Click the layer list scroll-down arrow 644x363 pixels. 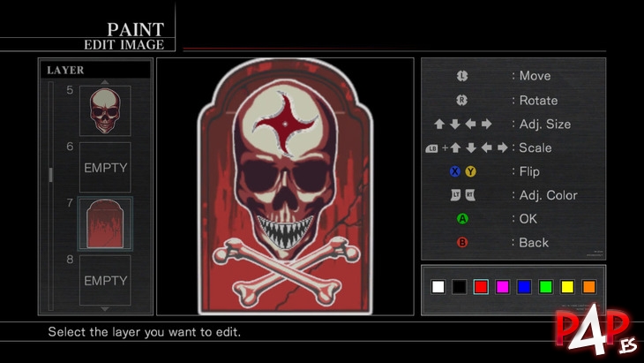pyautogui.click(x=105, y=309)
